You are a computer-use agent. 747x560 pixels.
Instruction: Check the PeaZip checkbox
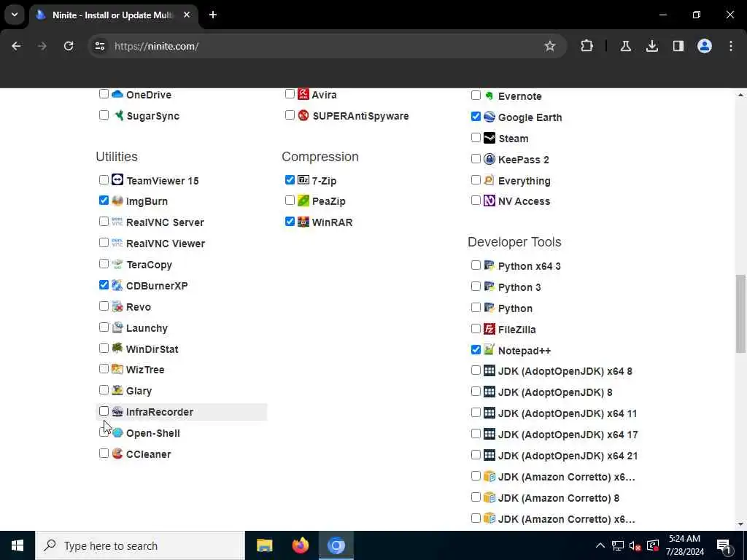pyautogui.click(x=290, y=200)
